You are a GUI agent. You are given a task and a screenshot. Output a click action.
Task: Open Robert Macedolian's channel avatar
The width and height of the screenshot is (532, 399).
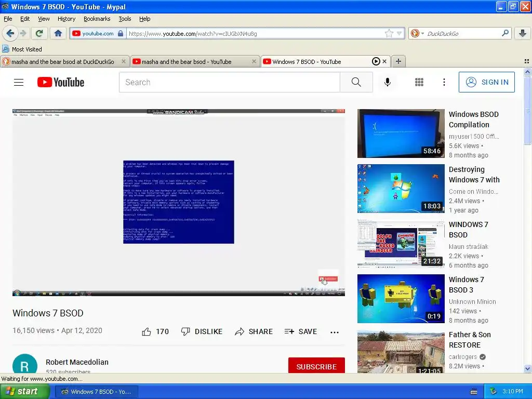point(25,364)
